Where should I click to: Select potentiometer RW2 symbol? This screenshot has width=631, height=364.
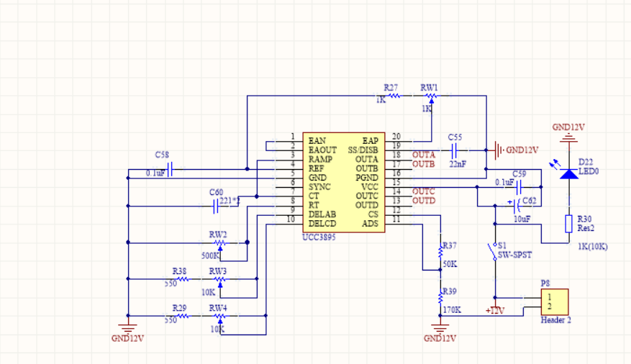coord(219,244)
